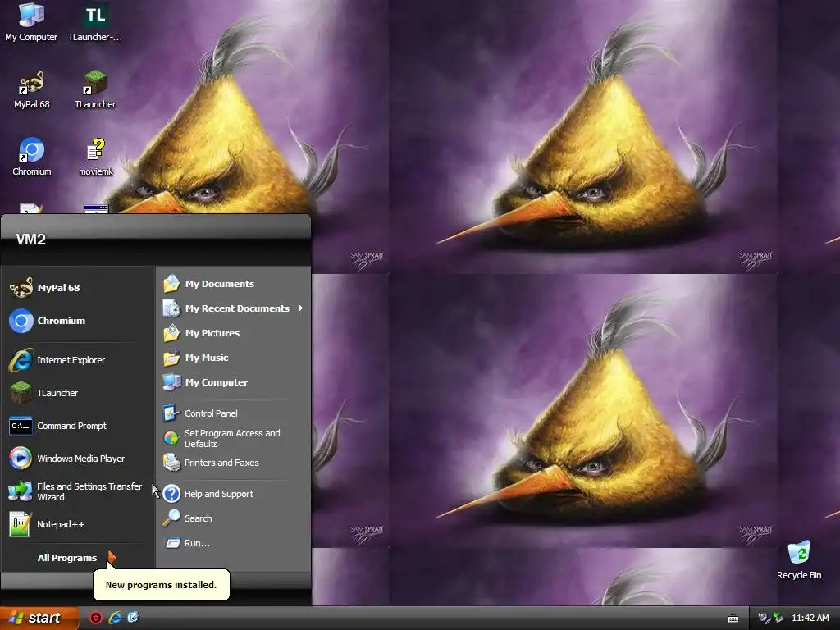The width and height of the screenshot is (840, 630).
Task: Click the VM2 user name header
Action: (x=31, y=240)
